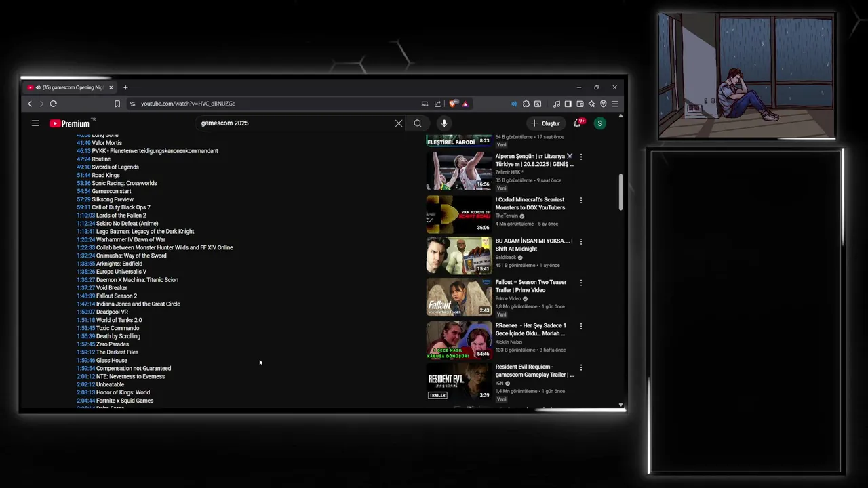Open I Coded Minecraft's Scariest Monsters thumbnail

click(x=459, y=214)
